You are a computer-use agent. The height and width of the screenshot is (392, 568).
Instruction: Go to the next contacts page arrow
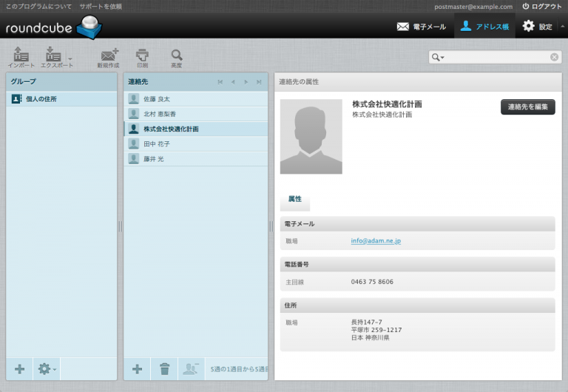tap(246, 81)
